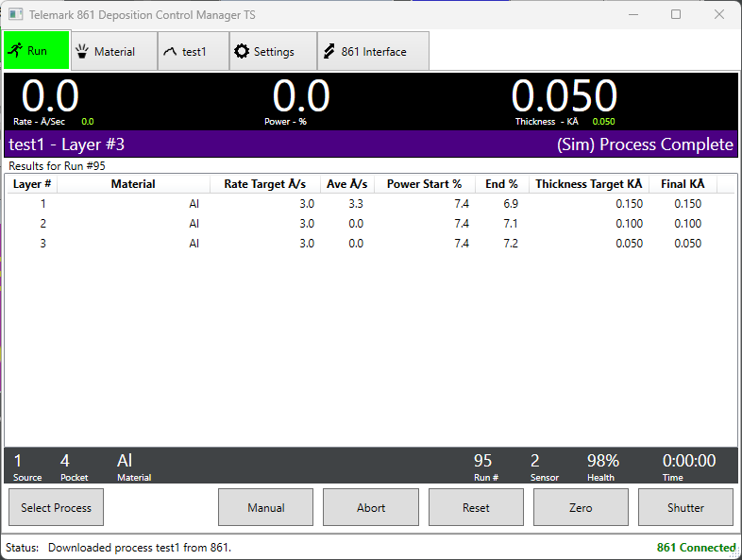Click the curve icon on test1 tab

coord(170,52)
